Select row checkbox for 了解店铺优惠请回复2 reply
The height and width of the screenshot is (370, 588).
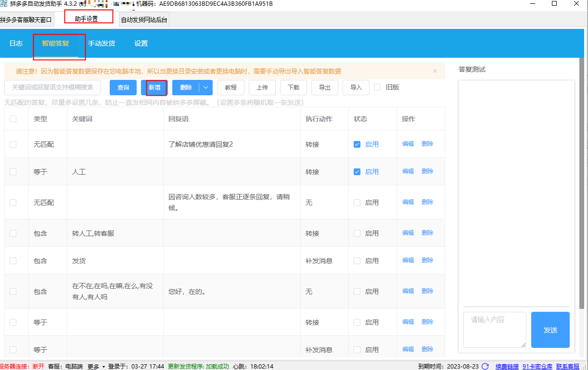13,144
